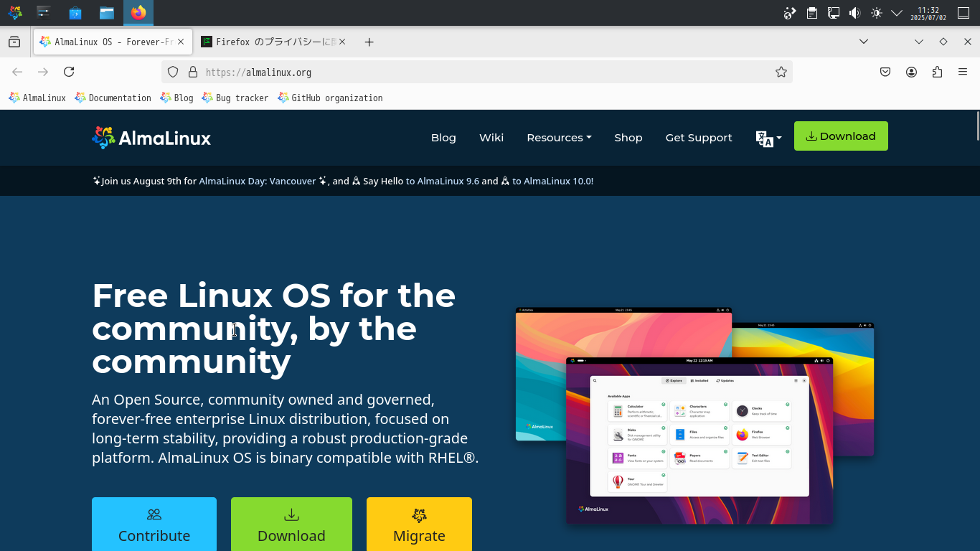This screenshot has width=980, height=551.
Task: Switch to the AlmaLinux OS tab
Action: [x=112, y=42]
